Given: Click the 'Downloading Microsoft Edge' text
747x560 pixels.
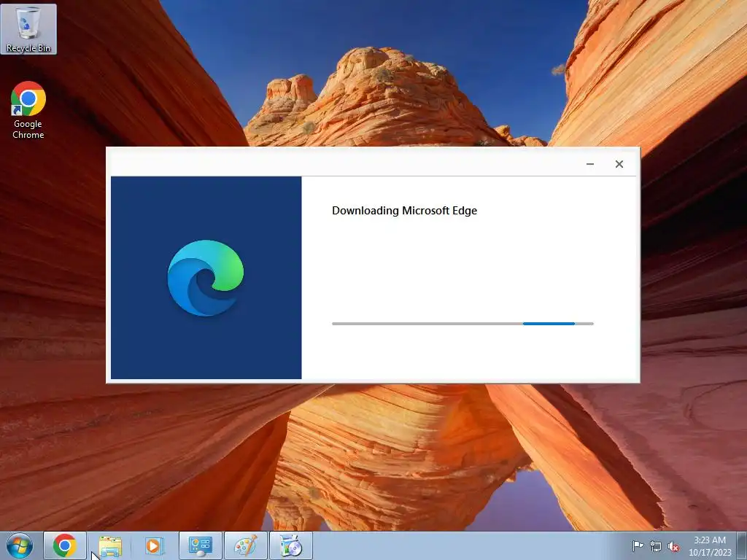Looking at the screenshot, I should pyautogui.click(x=404, y=211).
